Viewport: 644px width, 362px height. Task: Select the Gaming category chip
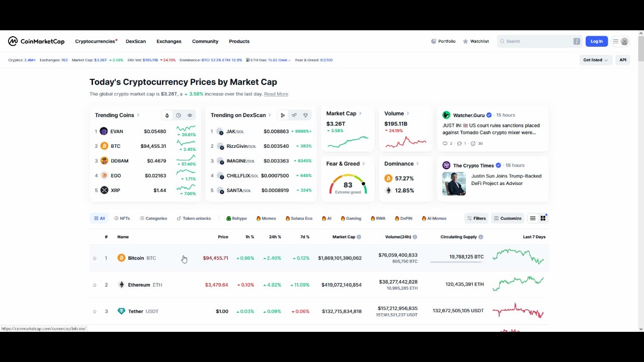pyautogui.click(x=351, y=218)
